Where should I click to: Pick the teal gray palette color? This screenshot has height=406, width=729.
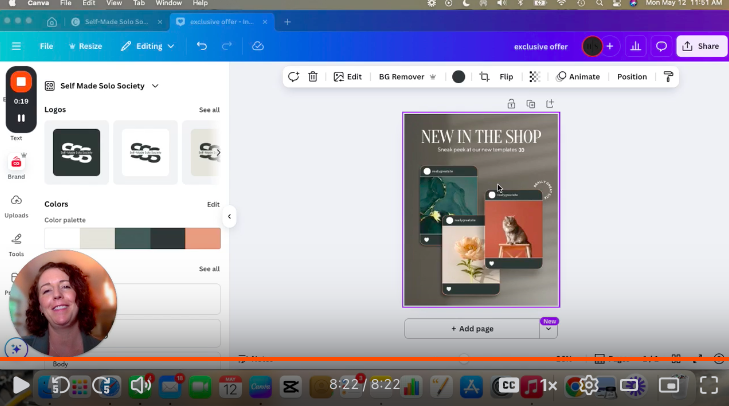[133, 238]
